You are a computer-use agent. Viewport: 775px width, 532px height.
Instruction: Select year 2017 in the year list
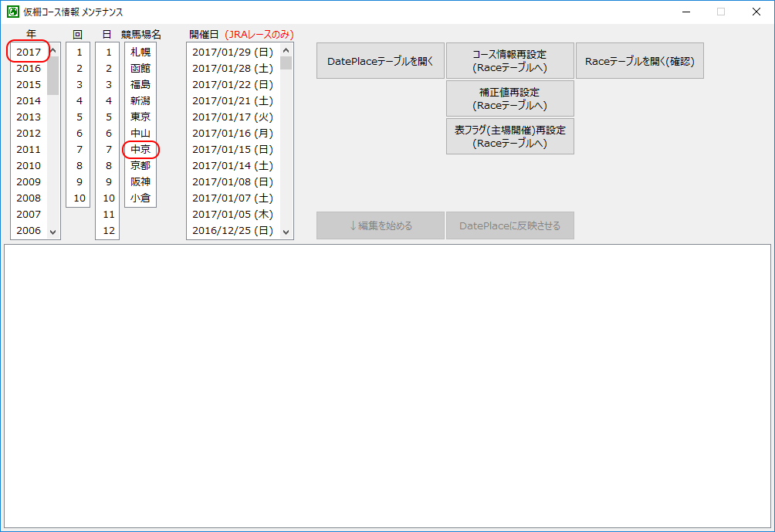click(29, 52)
